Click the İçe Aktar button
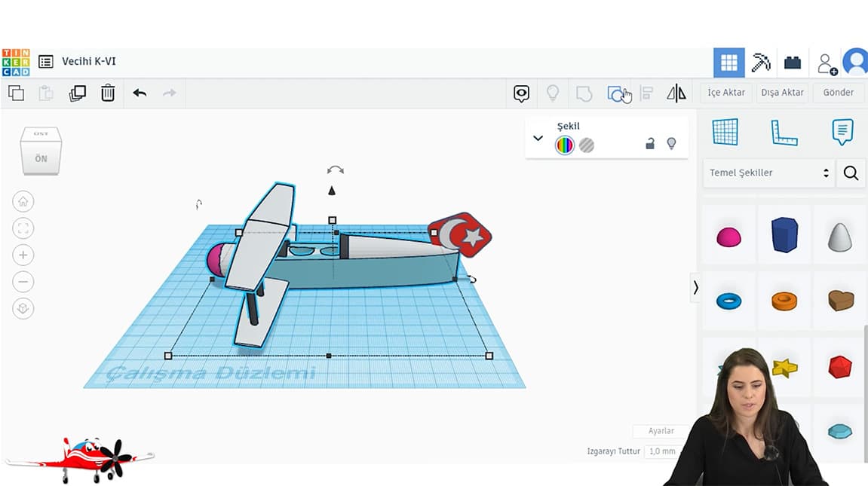Viewport: 868px width, 486px height. click(x=725, y=93)
